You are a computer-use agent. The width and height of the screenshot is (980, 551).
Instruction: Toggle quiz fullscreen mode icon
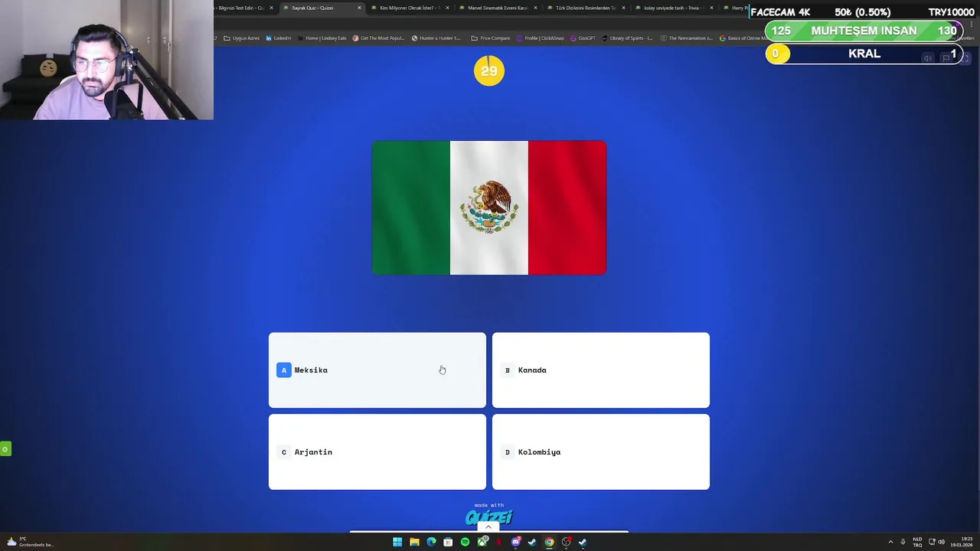point(965,58)
